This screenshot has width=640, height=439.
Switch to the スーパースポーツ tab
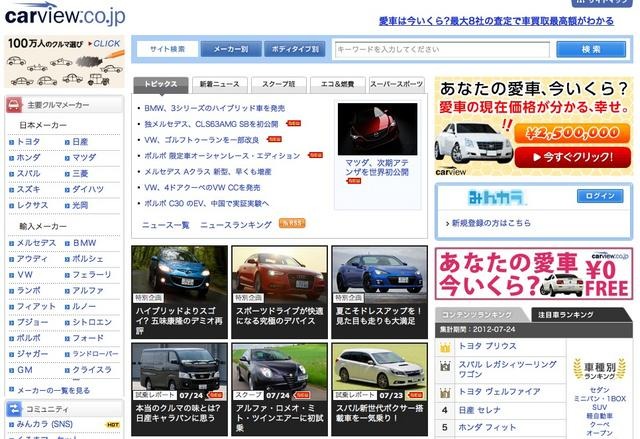click(396, 84)
